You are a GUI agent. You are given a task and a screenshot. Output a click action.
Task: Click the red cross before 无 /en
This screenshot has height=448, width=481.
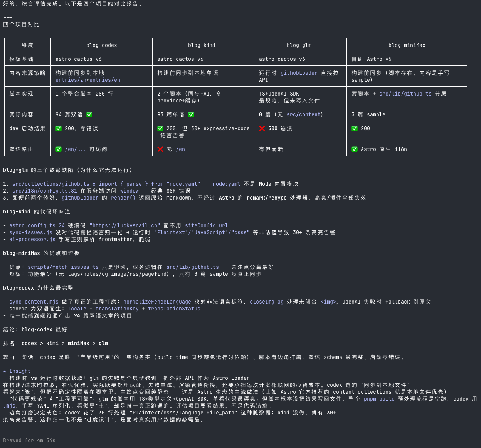tap(160, 149)
